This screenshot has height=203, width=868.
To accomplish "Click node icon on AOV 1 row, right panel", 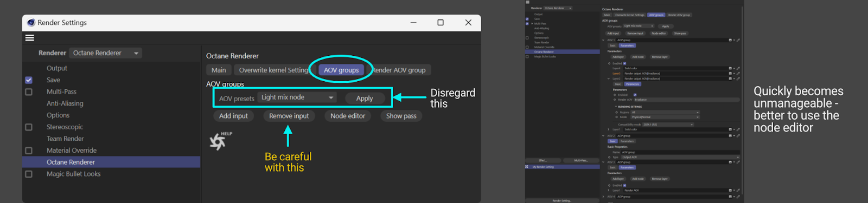I will pos(730,40).
